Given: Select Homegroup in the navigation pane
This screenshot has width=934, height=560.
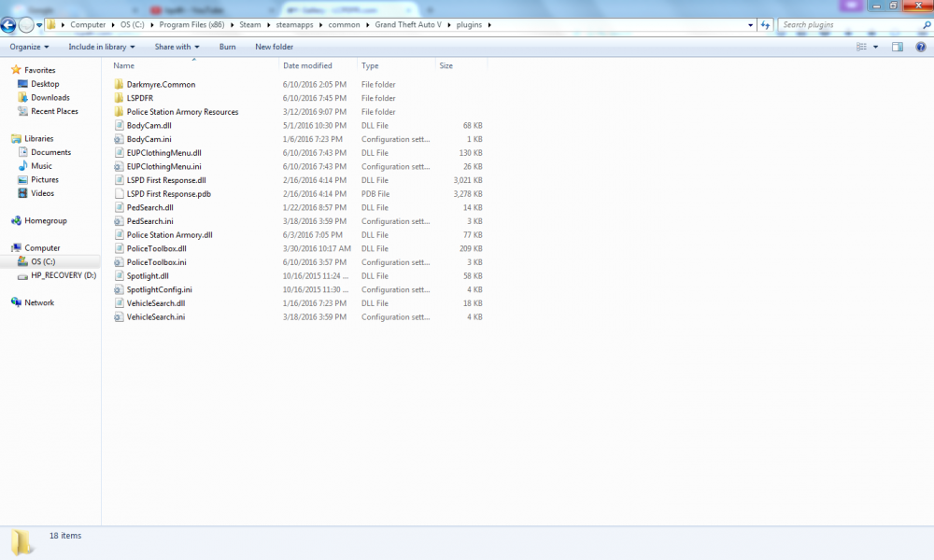Looking at the screenshot, I should 45,221.
